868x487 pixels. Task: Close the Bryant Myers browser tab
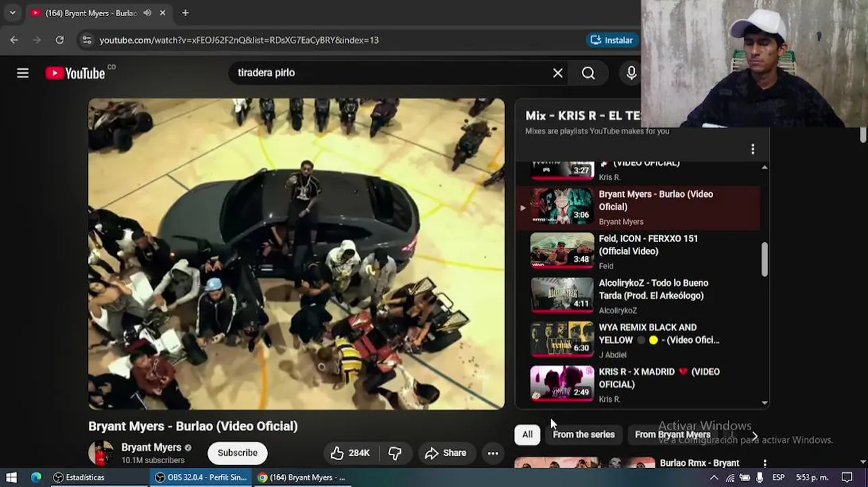(x=163, y=13)
